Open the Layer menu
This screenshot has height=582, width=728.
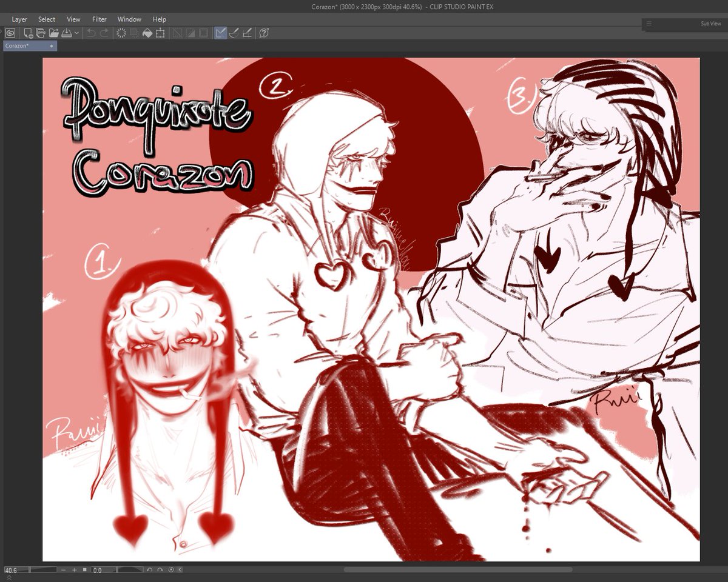tap(19, 19)
